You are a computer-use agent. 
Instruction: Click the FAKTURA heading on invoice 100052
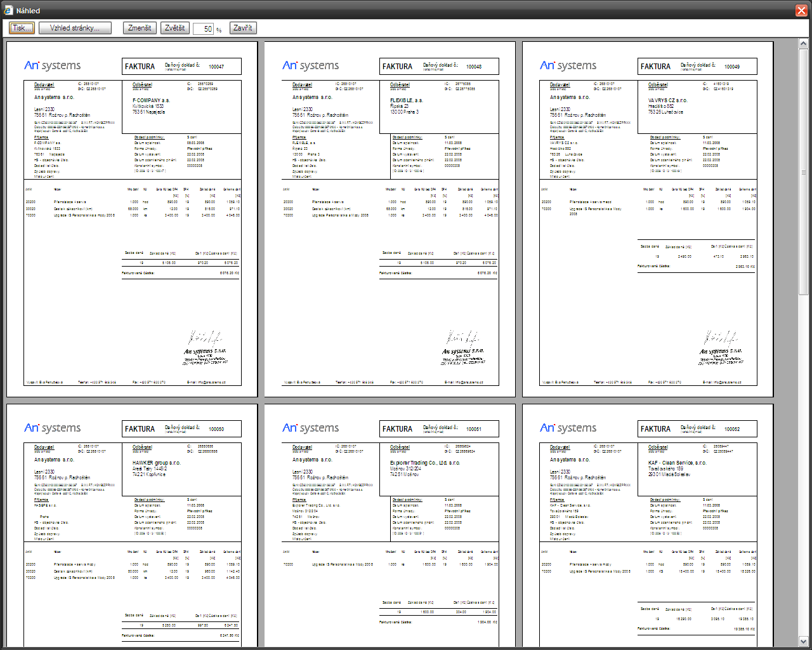pyautogui.click(x=655, y=429)
